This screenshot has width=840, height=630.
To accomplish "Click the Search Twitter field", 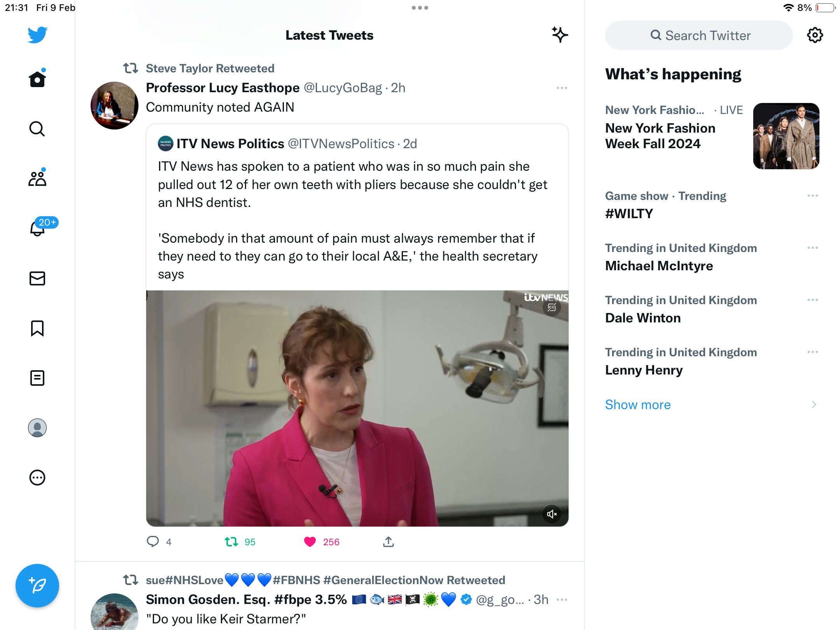I will (699, 35).
